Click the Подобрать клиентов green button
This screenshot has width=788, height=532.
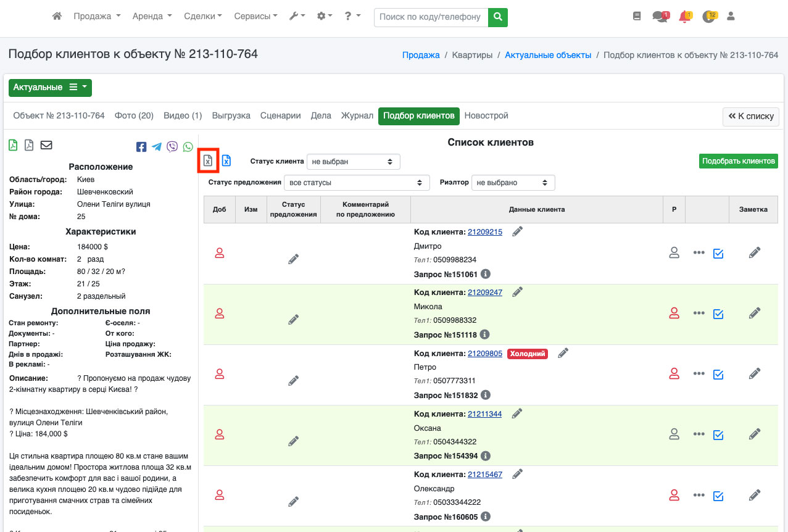pos(738,161)
